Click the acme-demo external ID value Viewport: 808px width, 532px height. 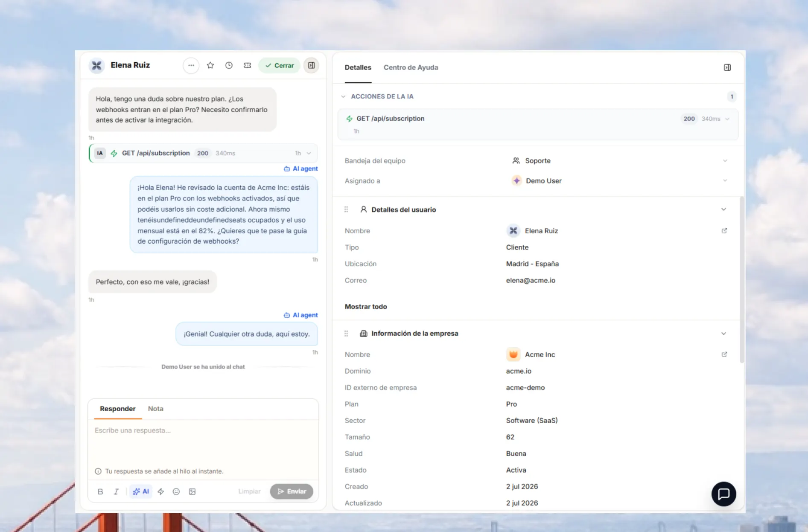tap(525, 388)
